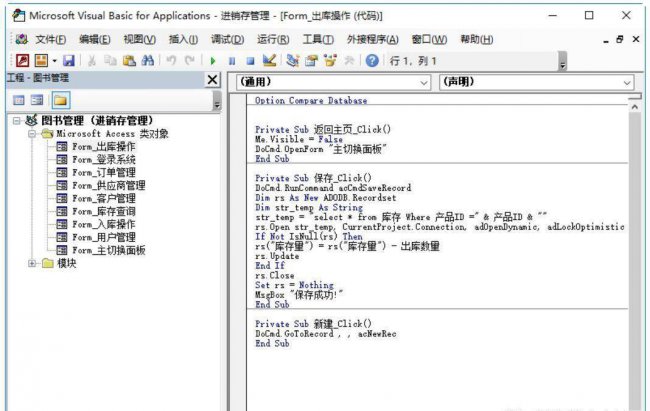Close the 工程 project explorer panel
The image size is (650, 411).
[x=212, y=79]
